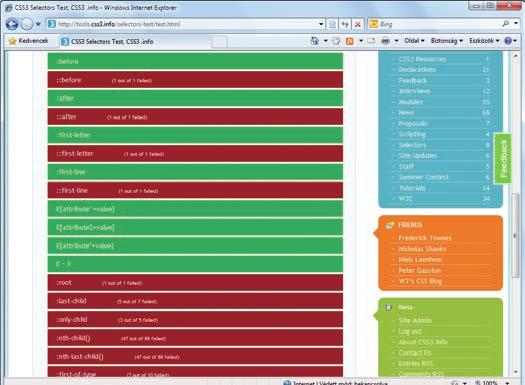The width and height of the screenshot is (525, 385).
Task: Click the search magnifier icon in Bing box
Action: (506, 23)
